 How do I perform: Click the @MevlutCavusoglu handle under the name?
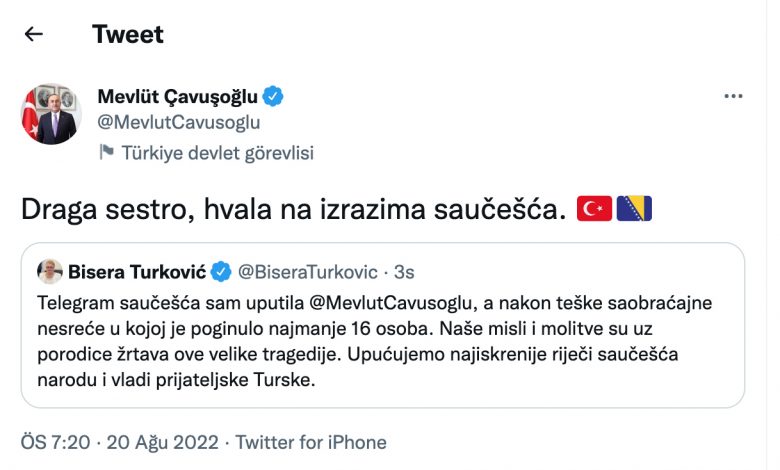pos(179,122)
